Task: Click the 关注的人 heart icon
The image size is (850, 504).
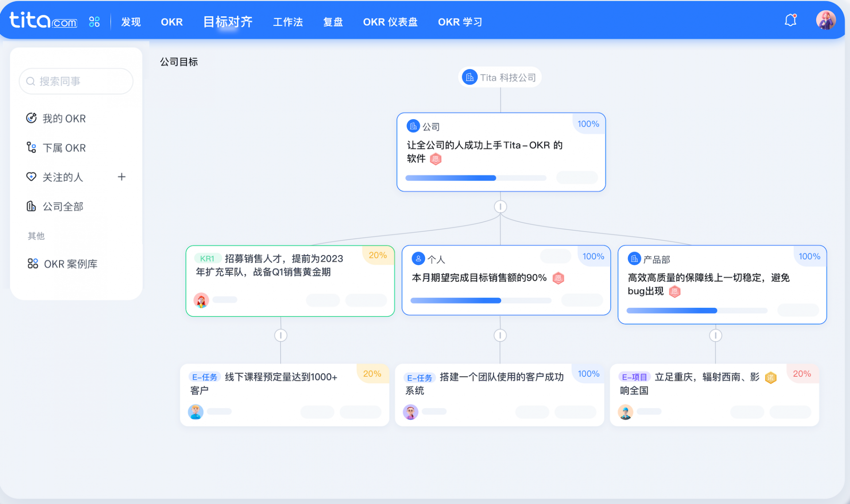Action: coord(31,177)
